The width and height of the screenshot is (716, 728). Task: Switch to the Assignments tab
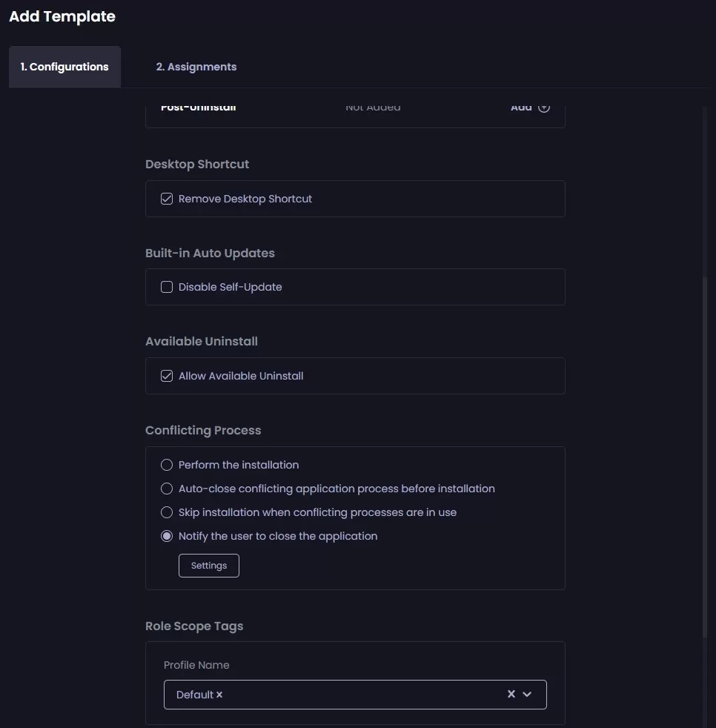click(196, 67)
